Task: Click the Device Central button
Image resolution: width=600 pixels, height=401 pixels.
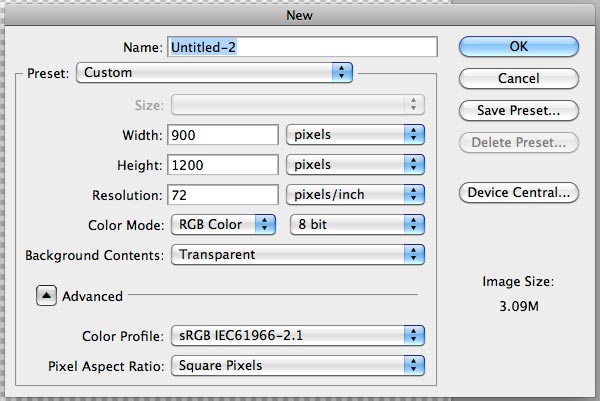Action: 518,192
